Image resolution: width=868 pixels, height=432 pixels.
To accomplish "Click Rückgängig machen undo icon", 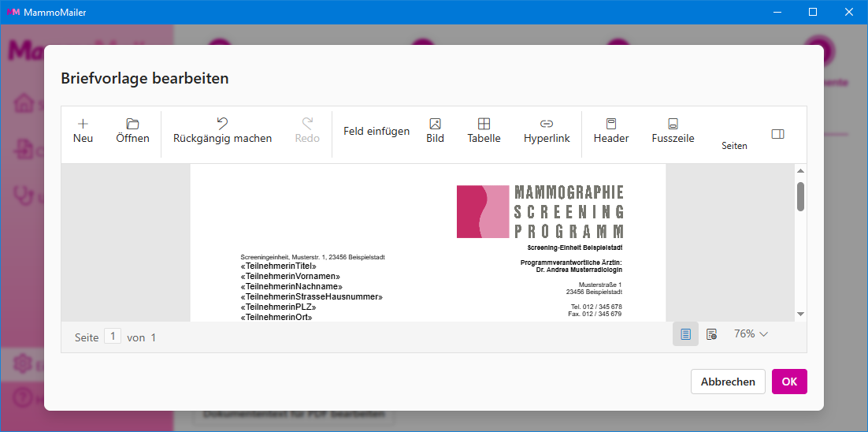I will click(222, 124).
